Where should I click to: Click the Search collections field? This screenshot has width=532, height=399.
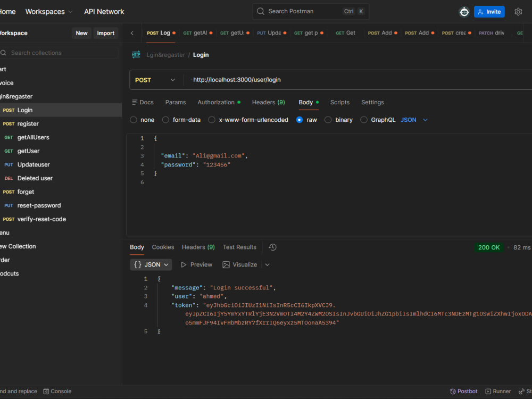tap(59, 53)
